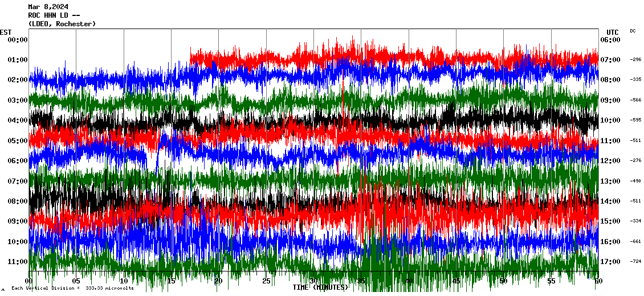Click the start of the first red trace
The width and height of the screenshot is (644, 296).
(191, 57)
